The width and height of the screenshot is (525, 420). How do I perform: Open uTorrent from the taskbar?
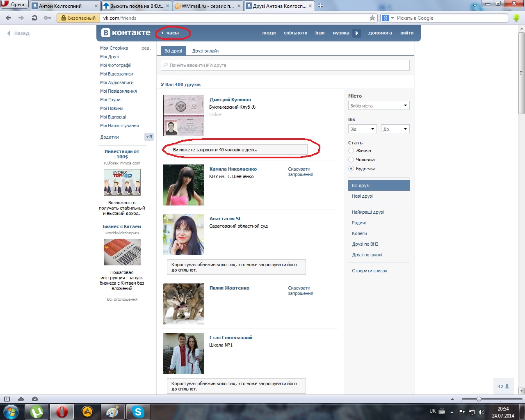(37, 411)
